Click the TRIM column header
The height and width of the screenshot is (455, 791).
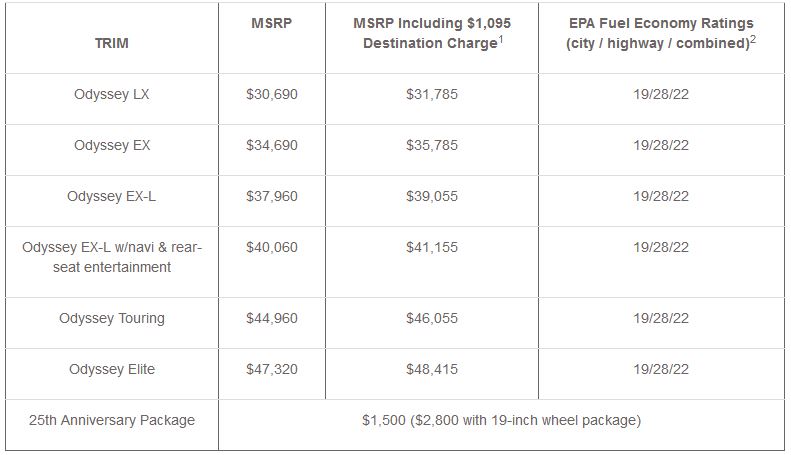pos(112,44)
